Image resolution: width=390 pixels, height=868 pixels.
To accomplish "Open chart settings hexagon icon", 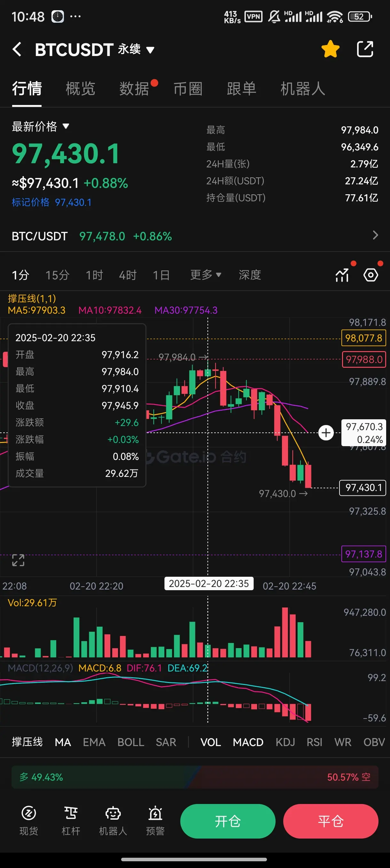I will point(371,275).
